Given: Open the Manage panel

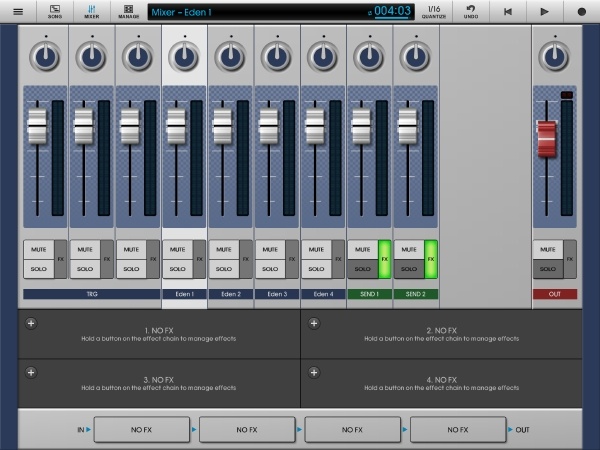Looking at the screenshot, I should point(128,11).
